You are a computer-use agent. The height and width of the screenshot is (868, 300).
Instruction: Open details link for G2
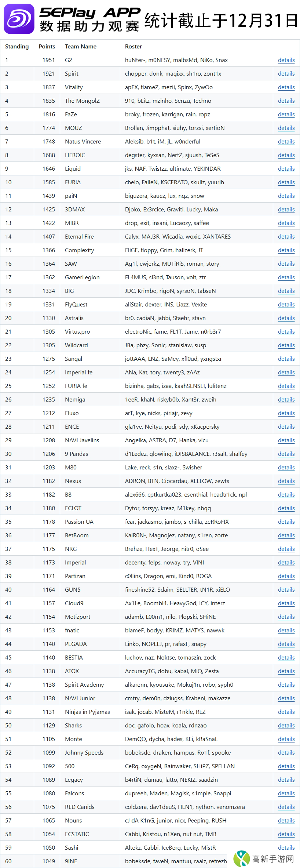tap(286, 60)
